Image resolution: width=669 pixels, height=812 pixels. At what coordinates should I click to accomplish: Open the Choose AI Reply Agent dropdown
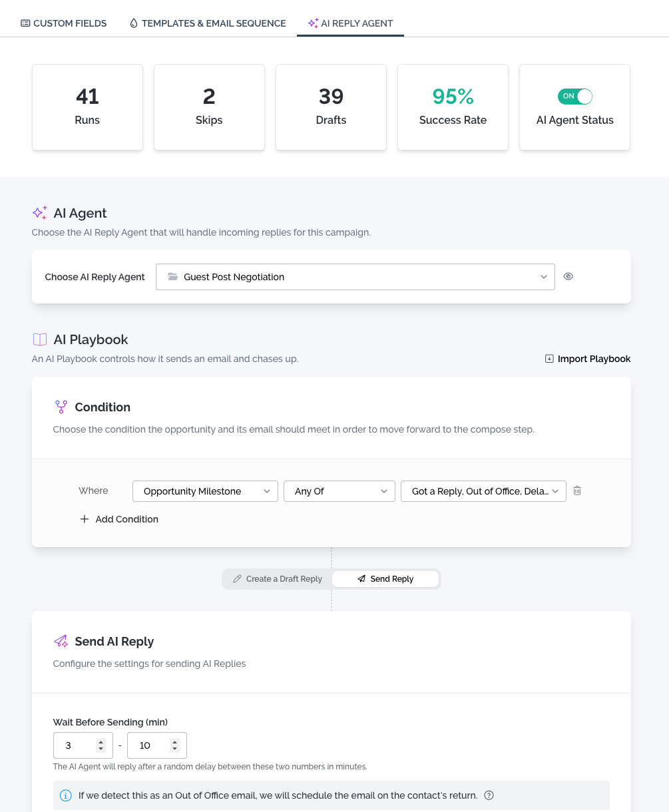355,277
